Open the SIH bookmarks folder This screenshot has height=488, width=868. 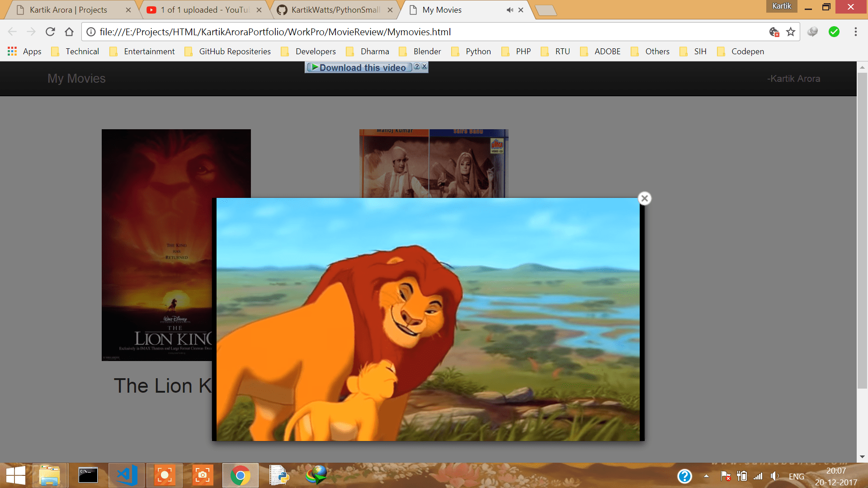tap(693, 51)
